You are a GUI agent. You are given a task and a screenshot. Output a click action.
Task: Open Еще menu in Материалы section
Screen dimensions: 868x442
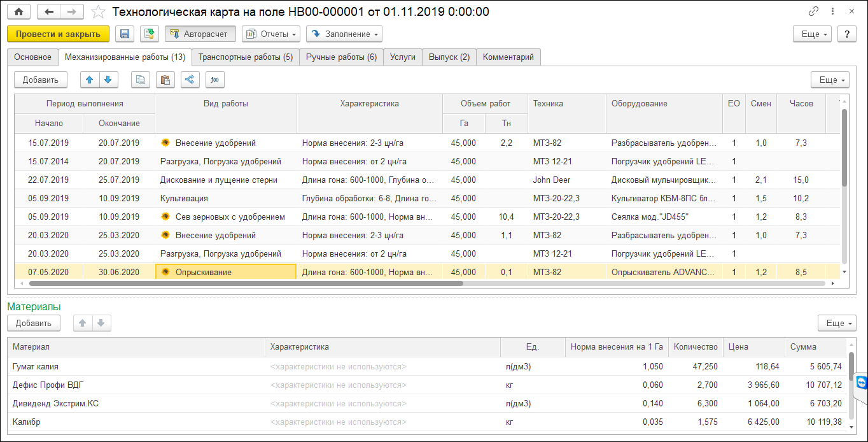pos(837,324)
